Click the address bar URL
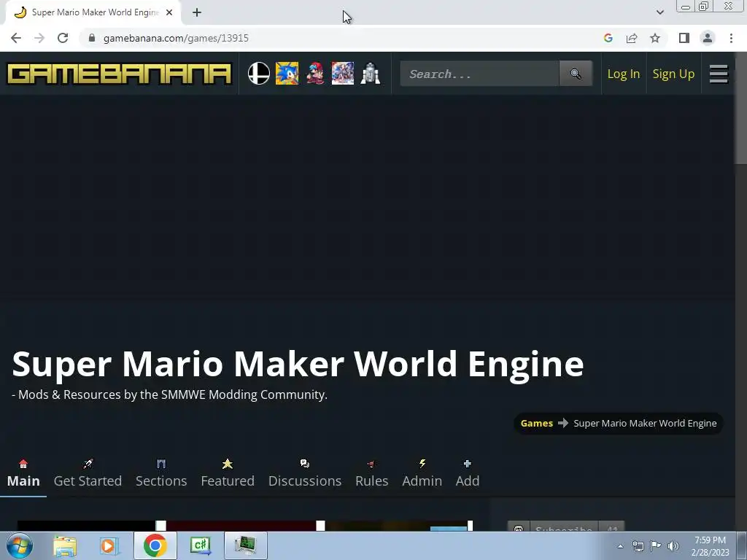 point(176,38)
